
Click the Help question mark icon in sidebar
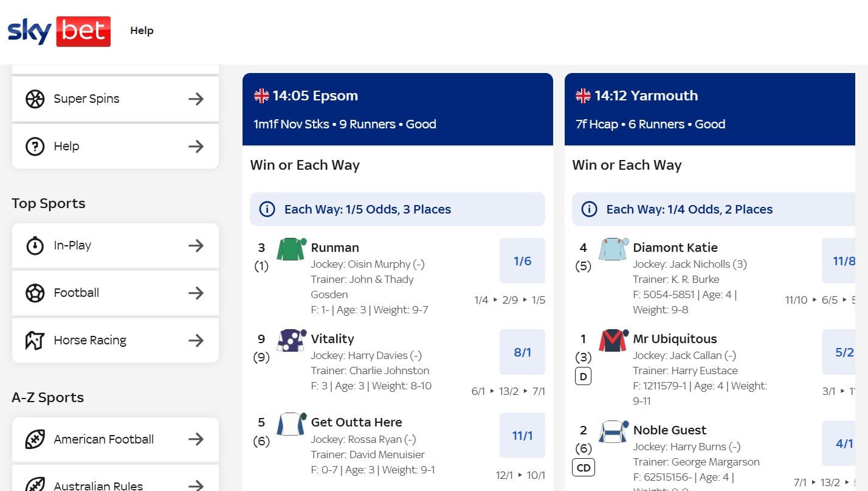(35, 146)
